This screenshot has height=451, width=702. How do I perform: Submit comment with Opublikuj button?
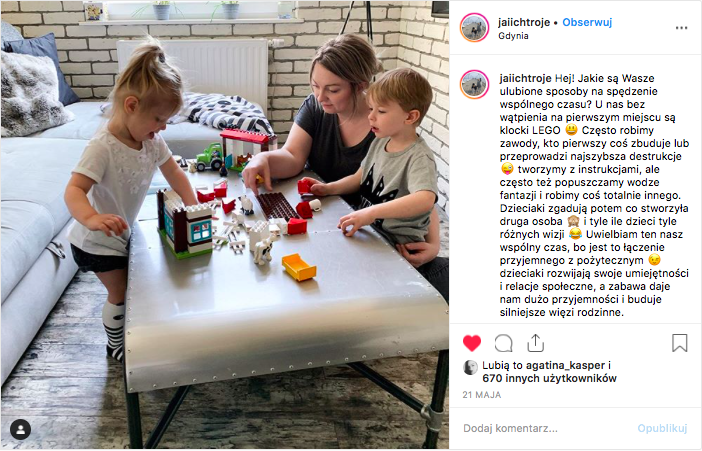coord(662,429)
